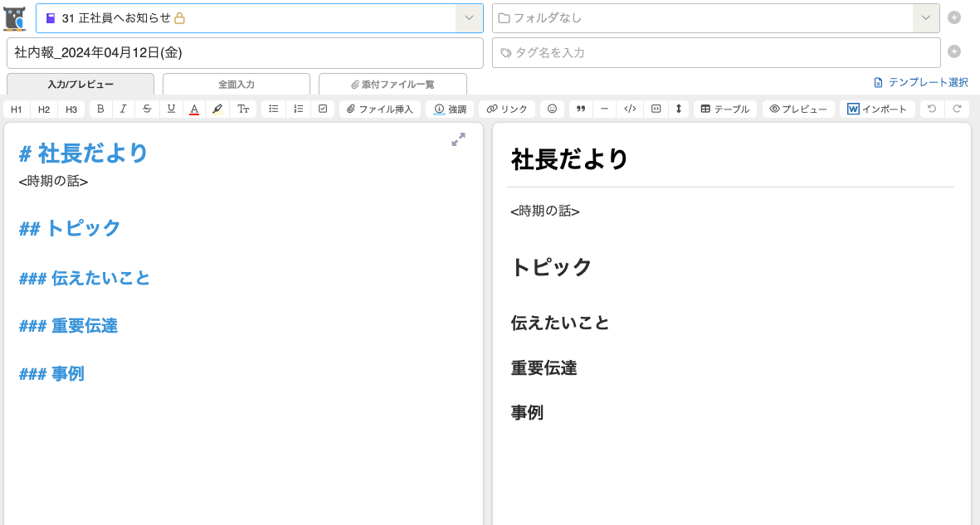The height and width of the screenshot is (525, 980).
Task: Click the ファイル挿入 button
Action: click(380, 109)
